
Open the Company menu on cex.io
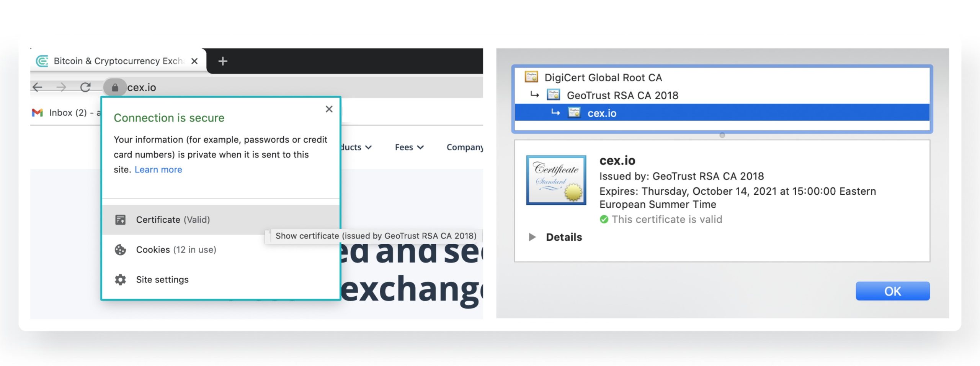tap(465, 147)
